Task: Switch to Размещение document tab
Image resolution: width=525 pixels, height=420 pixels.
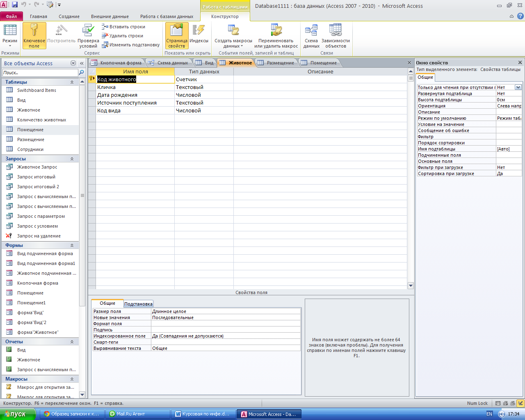Action: (x=276, y=63)
